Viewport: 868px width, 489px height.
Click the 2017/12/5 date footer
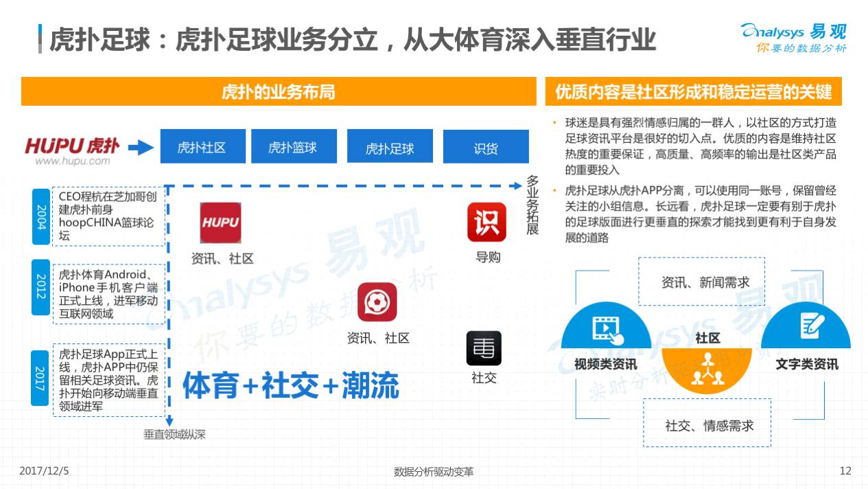(44, 471)
